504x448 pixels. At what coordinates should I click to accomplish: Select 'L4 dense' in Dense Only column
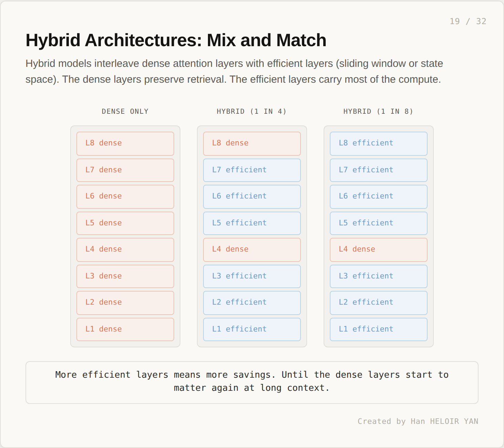(x=125, y=250)
